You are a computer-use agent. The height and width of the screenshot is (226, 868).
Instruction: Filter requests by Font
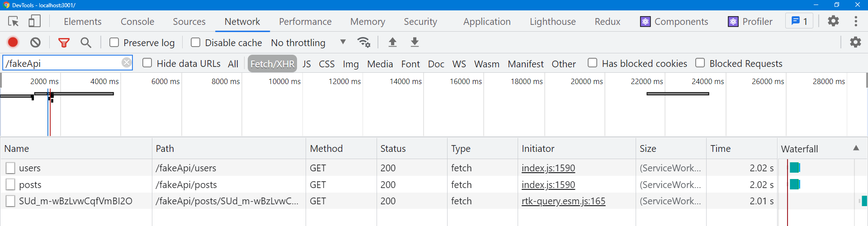point(410,64)
